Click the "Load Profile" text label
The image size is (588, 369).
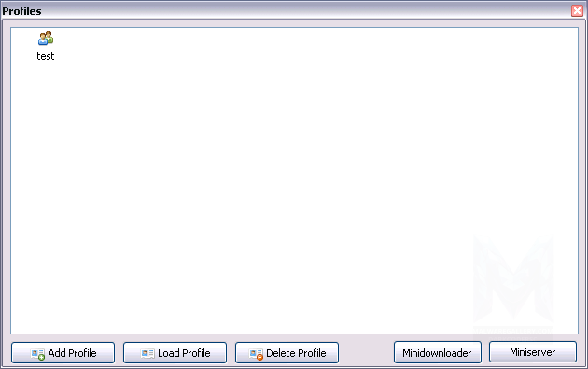(x=184, y=353)
